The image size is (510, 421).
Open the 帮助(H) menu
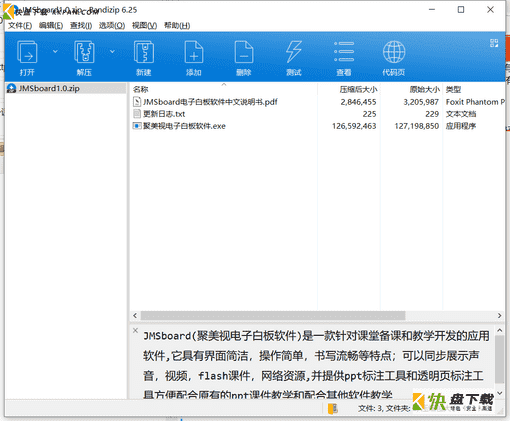click(177, 26)
